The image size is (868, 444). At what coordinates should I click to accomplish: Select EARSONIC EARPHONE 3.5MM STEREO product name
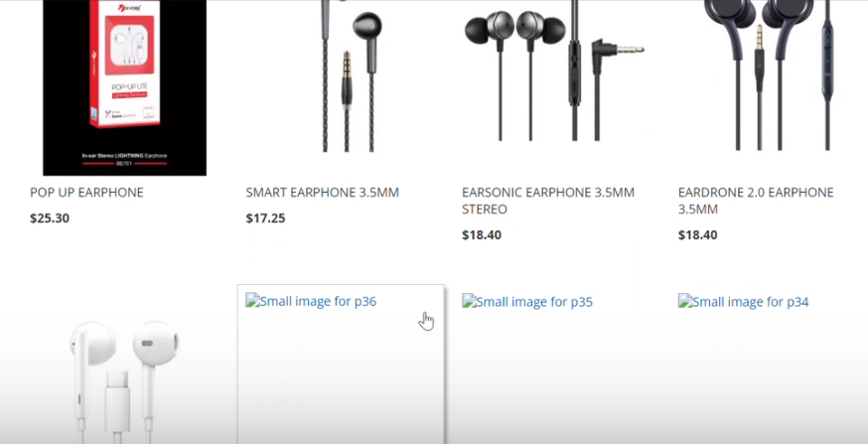point(548,201)
